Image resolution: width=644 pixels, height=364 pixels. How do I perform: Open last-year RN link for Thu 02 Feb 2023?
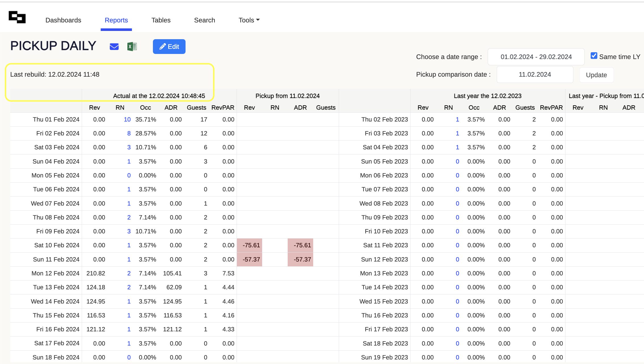(x=457, y=120)
